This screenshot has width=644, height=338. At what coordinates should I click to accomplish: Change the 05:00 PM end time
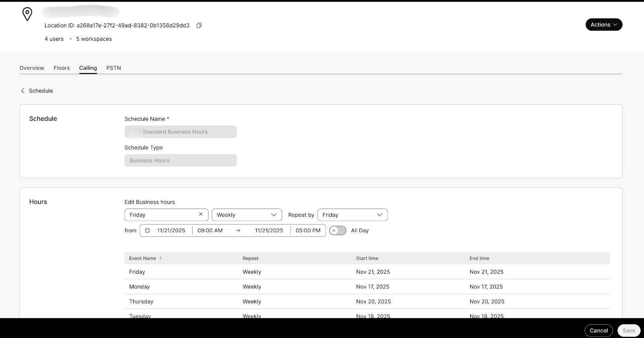click(308, 231)
